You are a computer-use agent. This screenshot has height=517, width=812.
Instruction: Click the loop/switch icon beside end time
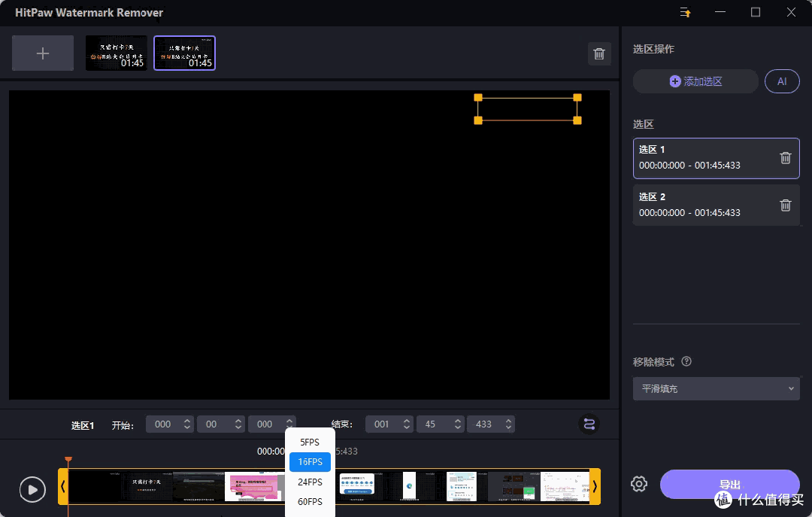pos(589,424)
